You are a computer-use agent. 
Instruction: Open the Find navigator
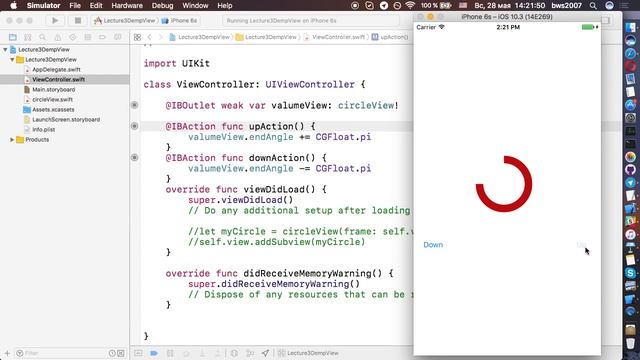click(42, 37)
